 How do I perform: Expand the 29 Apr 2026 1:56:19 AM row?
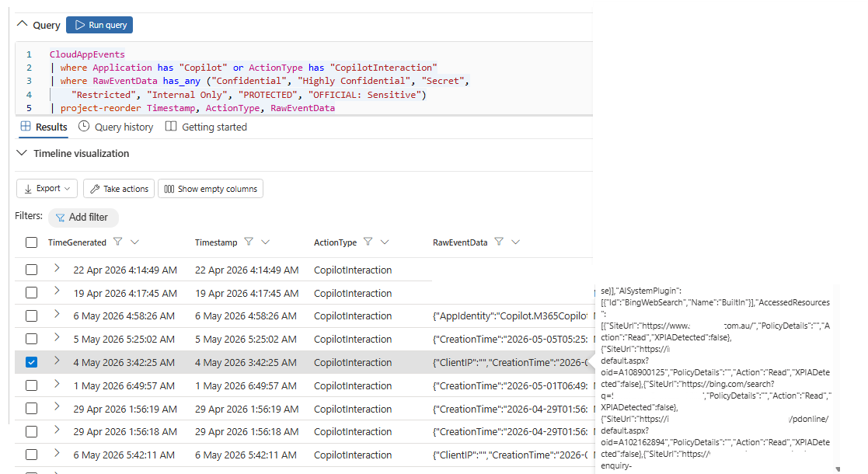click(x=57, y=406)
